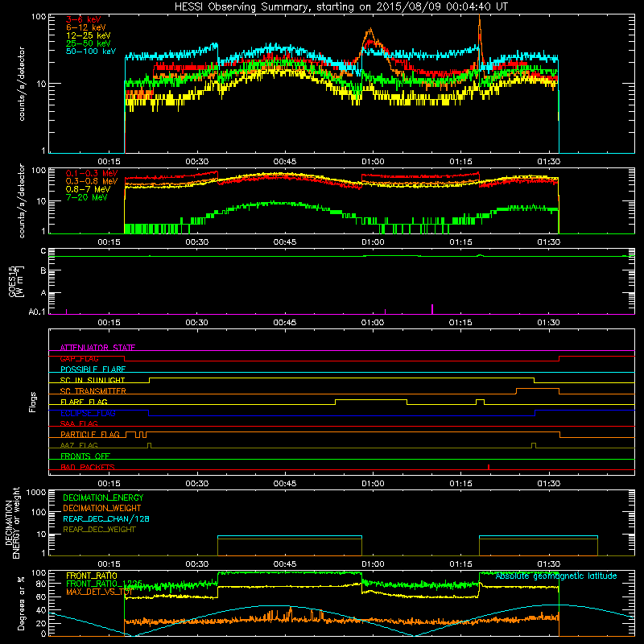644x644 pixels.
Task: Click counts/s/detector axis title of keV panel
Action: coord(22,84)
